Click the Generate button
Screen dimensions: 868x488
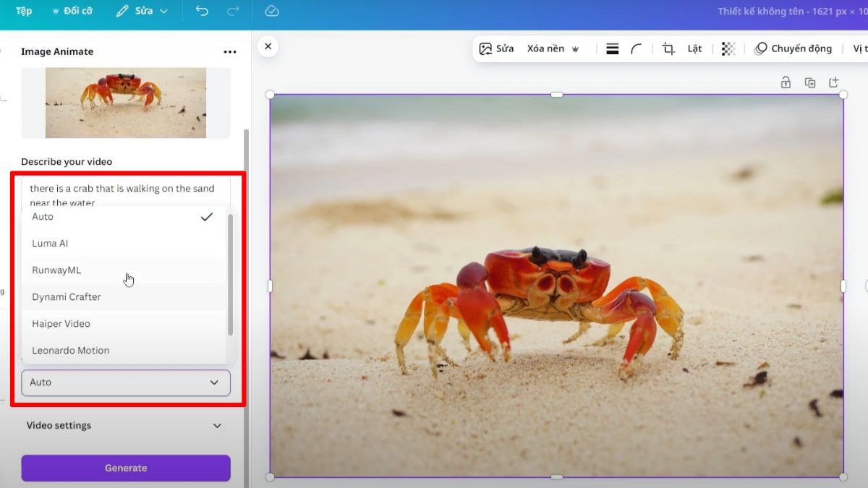click(x=125, y=468)
